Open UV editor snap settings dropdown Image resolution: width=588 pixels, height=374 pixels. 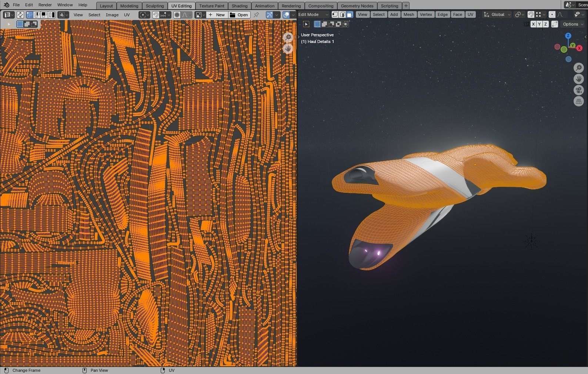pos(165,15)
